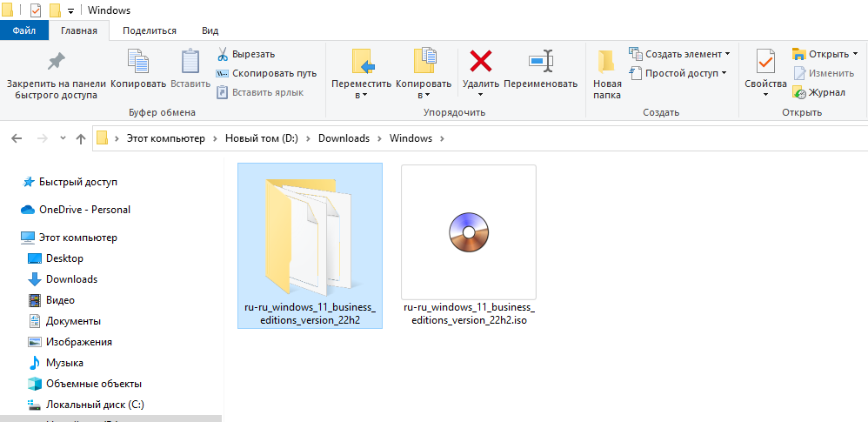Expand the Копировать в dropdown arrow
The width and height of the screenshot is (868, 422).
pyautogui.click(x=426, y=96)
